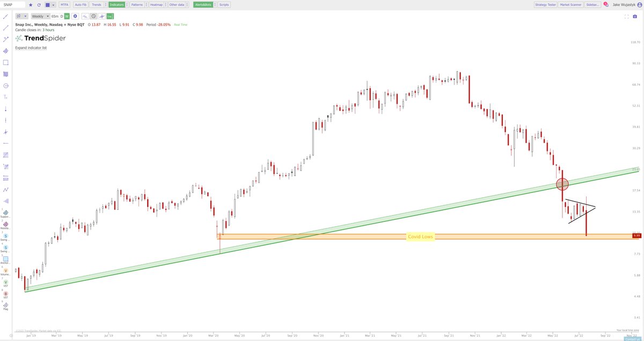
Task: Select the filled rectangle drawing tool
Action: [5, 74]
